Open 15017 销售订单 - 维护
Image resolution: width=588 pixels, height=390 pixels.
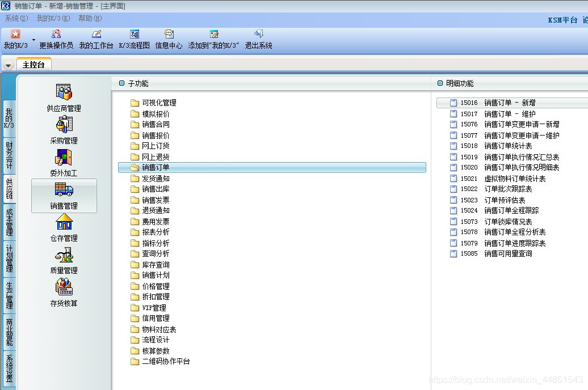493,114
